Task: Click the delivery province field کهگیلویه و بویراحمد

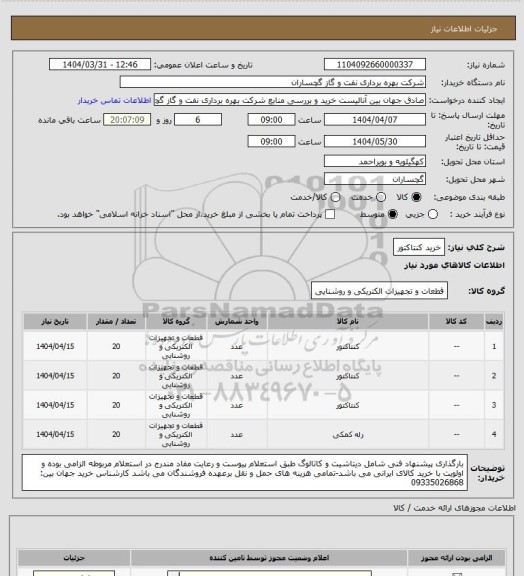Action: click(x=375, y=161)
